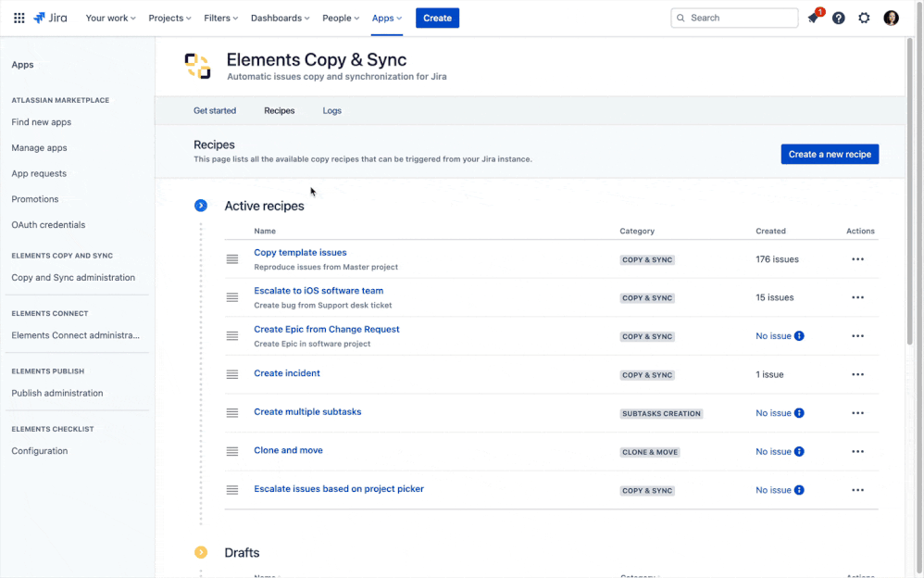Click the help question mark icon

pyautogui.click(x=838, y=17)
